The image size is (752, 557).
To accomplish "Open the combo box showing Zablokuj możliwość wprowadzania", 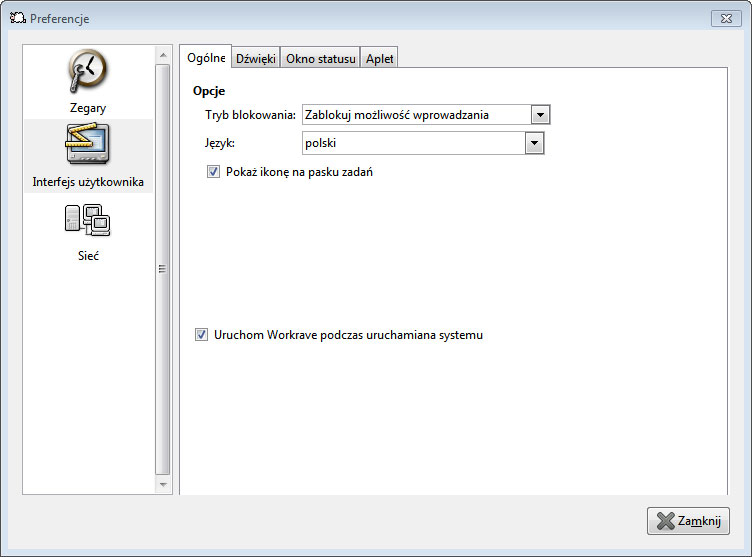I will point(416,115).
